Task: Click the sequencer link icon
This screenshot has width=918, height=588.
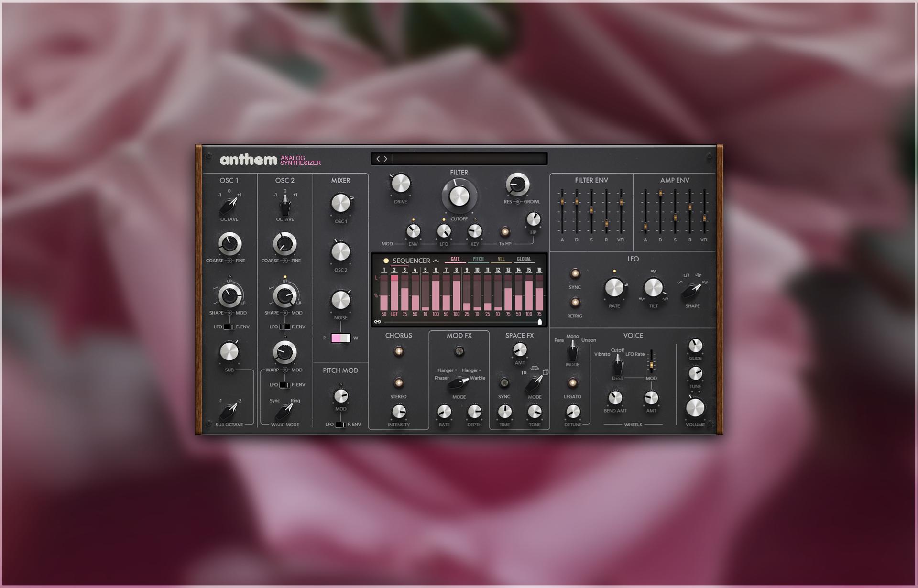Action: coord(377,322)
